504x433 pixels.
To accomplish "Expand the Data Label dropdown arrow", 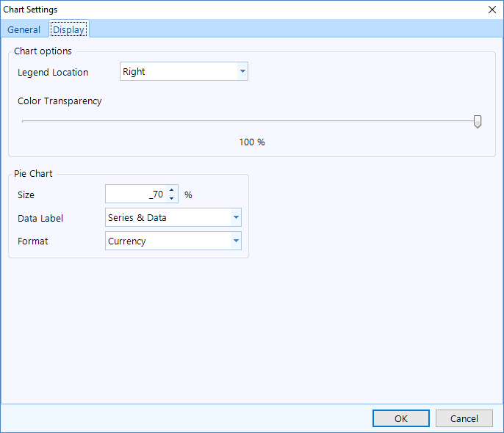I will click(x=236, y=217).
